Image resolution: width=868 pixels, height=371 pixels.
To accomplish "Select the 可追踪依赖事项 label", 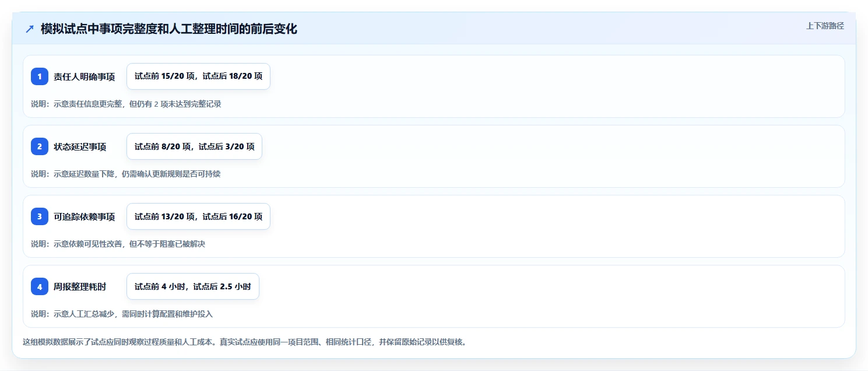I will click(85, 216).
